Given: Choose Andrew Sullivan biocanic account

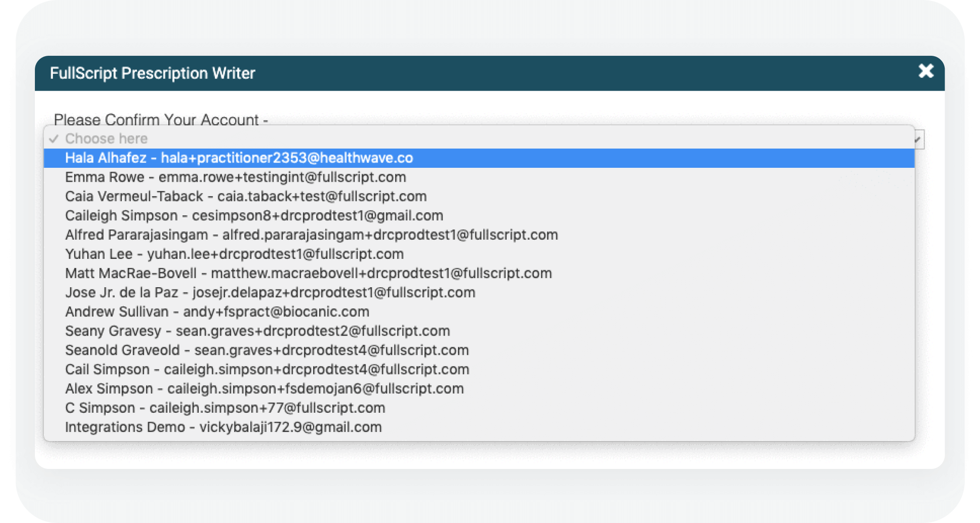Looking at the screenshot, I should (x=479, y=312).
